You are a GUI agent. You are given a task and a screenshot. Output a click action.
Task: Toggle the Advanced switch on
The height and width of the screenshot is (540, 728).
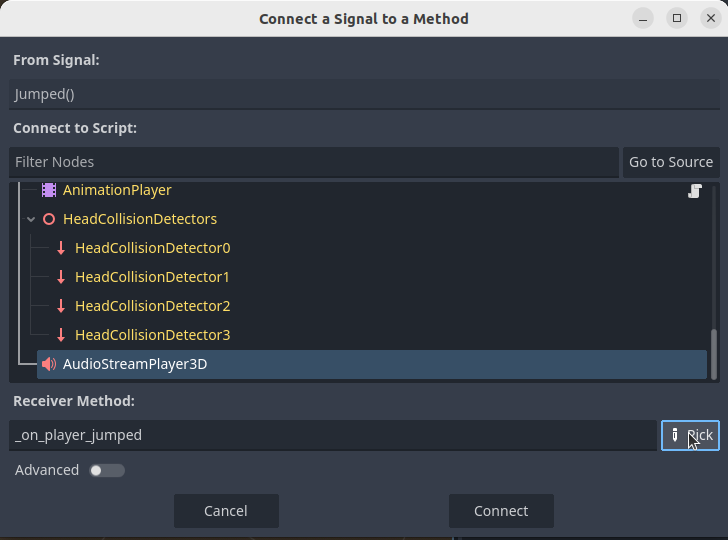(107, 470)
